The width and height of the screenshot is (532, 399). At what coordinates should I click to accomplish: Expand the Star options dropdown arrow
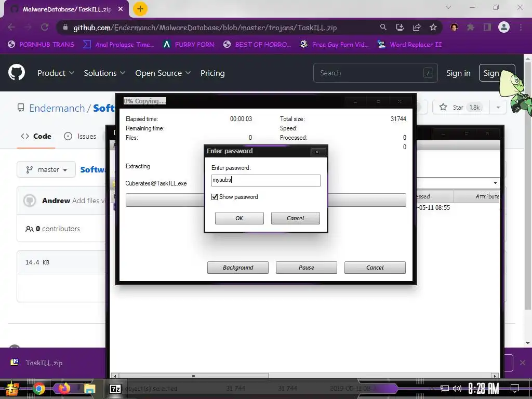[498, 107]
